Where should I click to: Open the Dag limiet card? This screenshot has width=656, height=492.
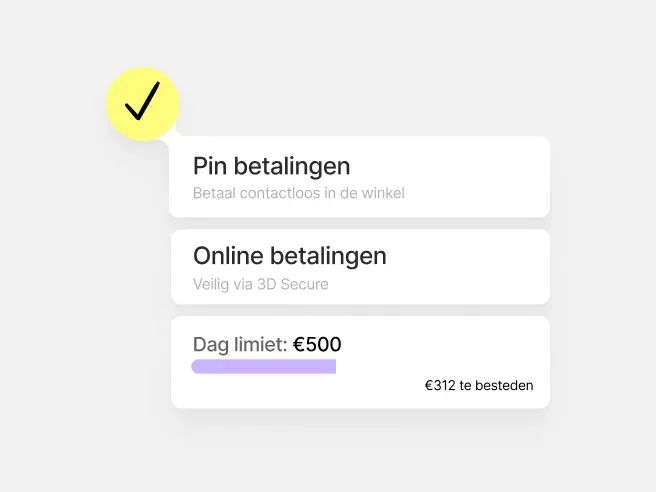point(360,362)
